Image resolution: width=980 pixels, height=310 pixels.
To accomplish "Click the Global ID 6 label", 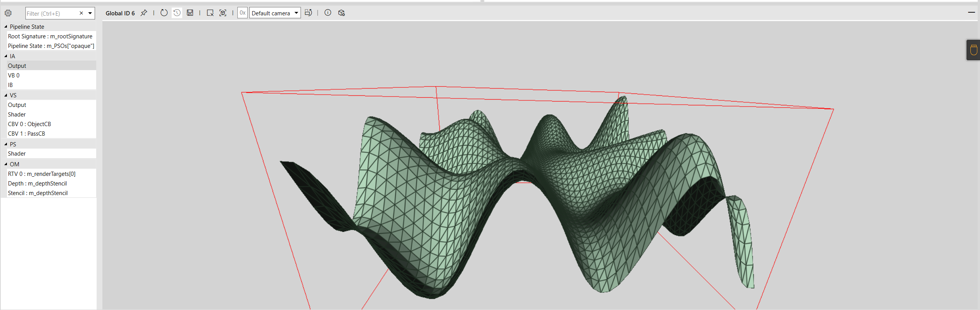I will pyautogui.click(x=120, y=13).
